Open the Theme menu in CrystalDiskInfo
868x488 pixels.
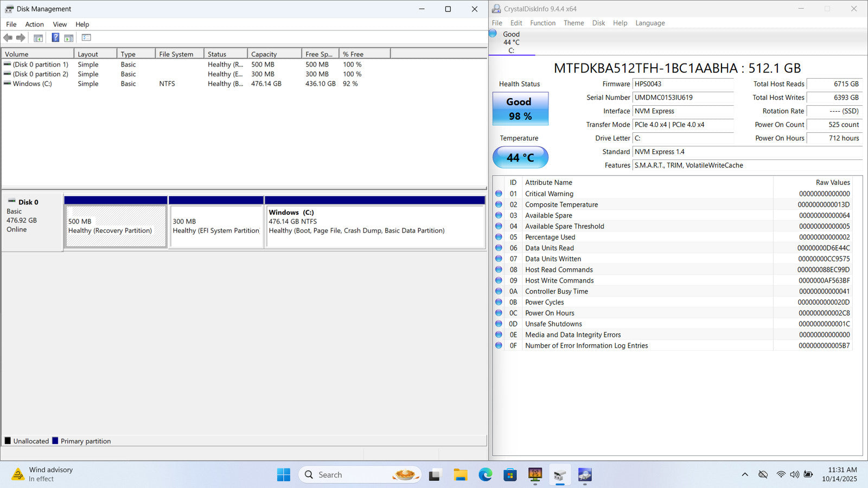tap(573, 23)
